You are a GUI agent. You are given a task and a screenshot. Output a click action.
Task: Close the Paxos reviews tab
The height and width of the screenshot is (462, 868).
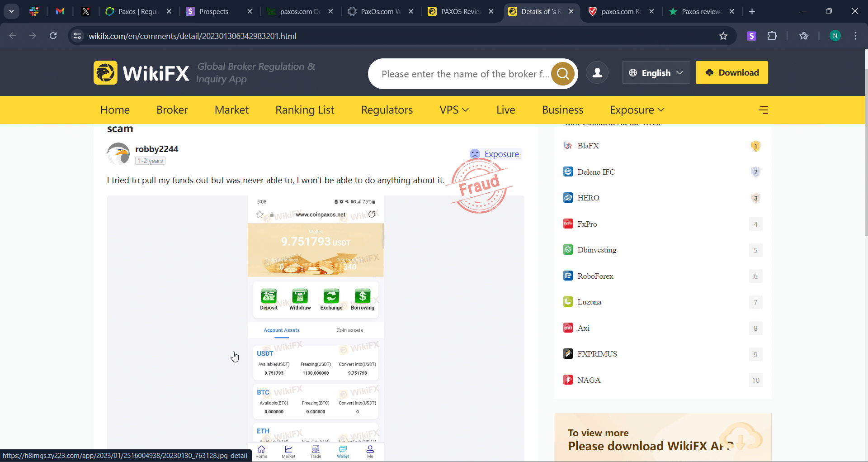[732, 12]
